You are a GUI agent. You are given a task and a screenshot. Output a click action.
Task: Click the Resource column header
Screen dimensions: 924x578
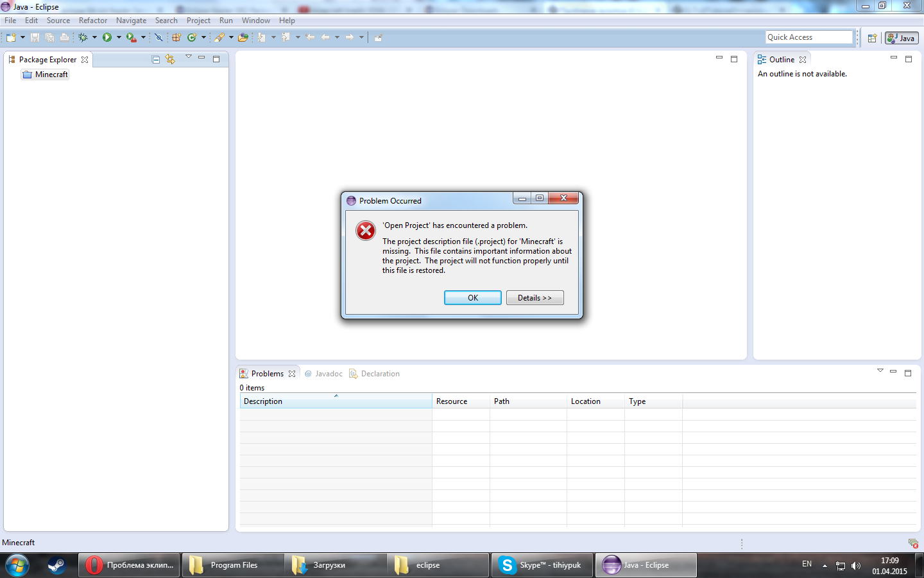(461, 401)
